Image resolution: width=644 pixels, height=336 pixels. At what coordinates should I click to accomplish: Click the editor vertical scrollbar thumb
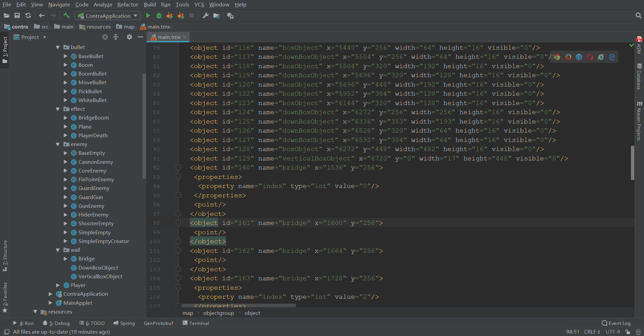pyautogui.click(x=632, y=163)
